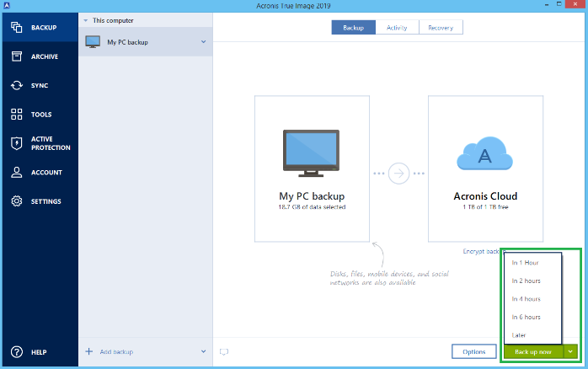Open the Back up now dropdown arrow

tap(570, 352)
